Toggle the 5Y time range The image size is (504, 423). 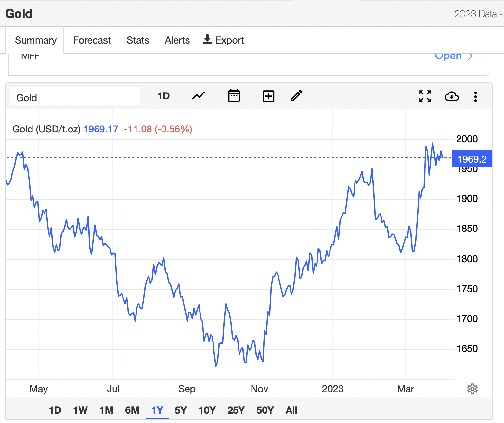click(181, 410)
